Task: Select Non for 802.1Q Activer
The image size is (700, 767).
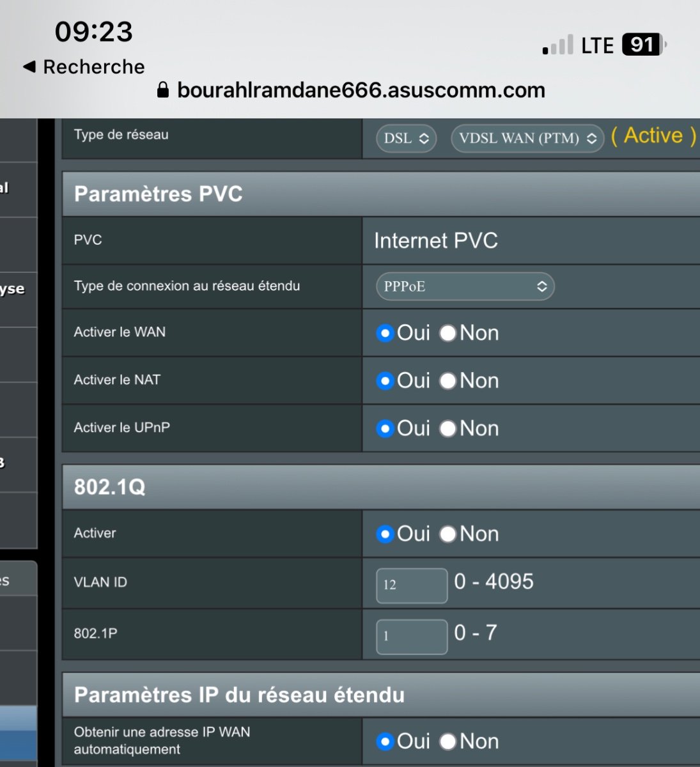Action: [x=449, y=534]
